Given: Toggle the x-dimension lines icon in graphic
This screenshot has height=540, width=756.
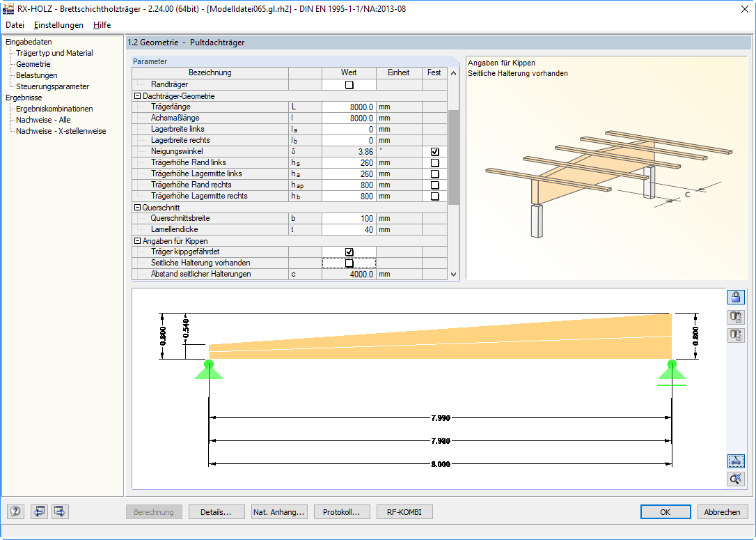Looking at the screenshot, I should tap(736, 461).
